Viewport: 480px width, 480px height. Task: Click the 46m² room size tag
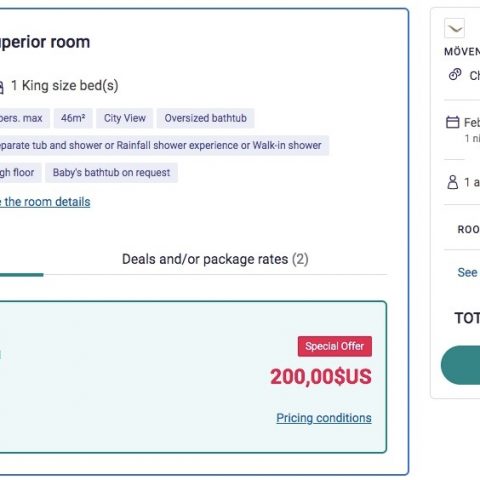click(73, 118)
